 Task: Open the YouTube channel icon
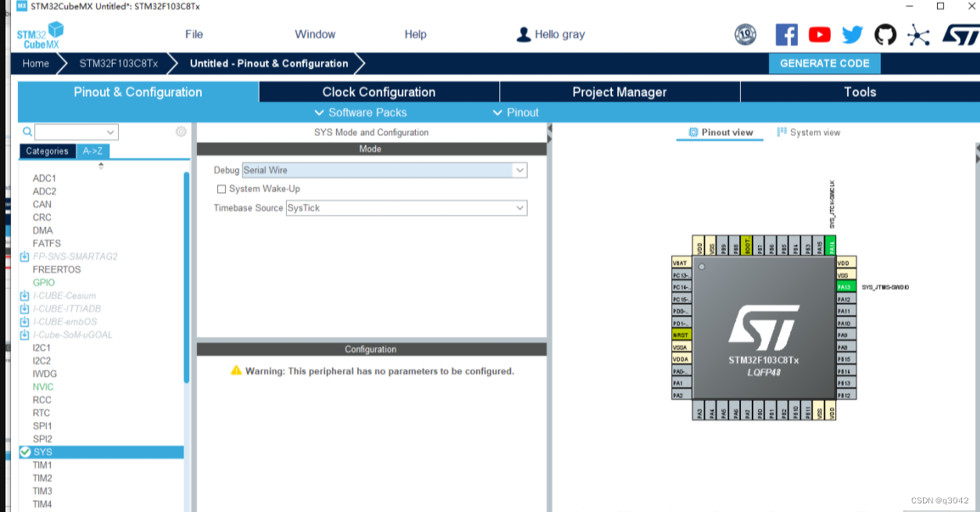[820, 34]
